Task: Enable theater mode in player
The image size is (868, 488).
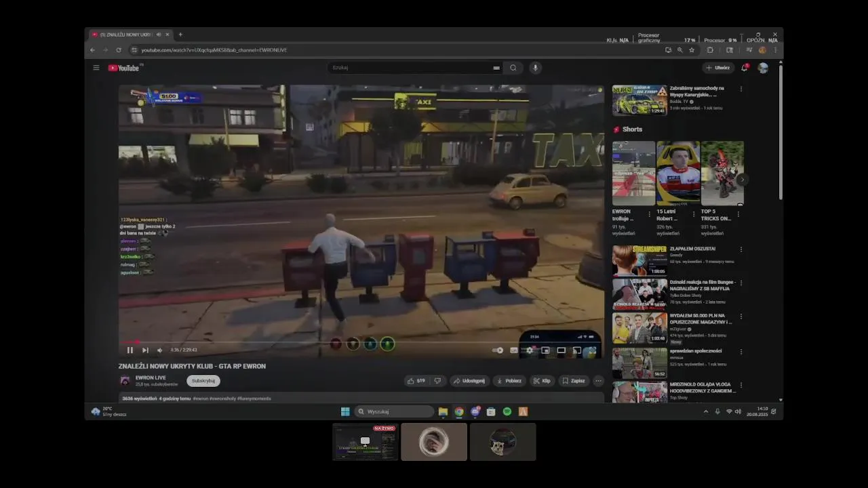Action: click(x=561, y=350)
